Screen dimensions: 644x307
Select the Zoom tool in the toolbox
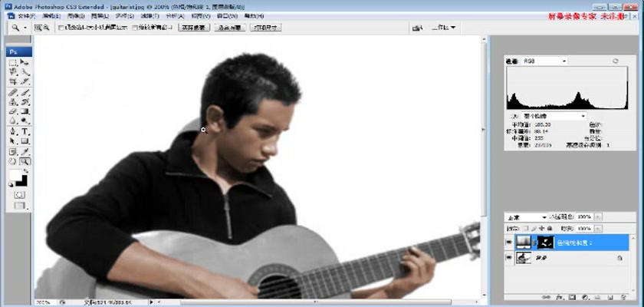click(25, 161)
